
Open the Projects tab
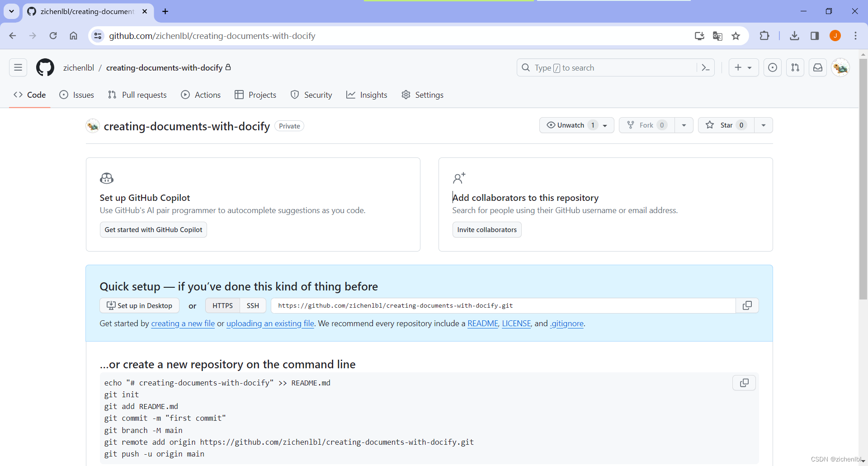point(255,95)
